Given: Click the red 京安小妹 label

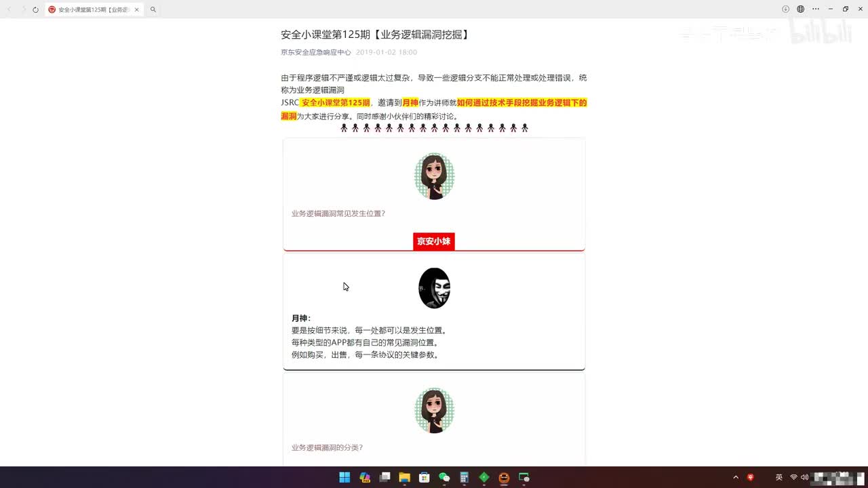Looking at the screenshot, I should point(434,241).
